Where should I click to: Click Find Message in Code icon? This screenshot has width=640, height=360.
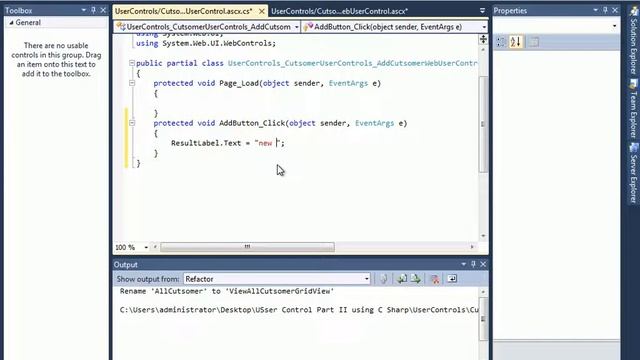(x=383, y=279)
